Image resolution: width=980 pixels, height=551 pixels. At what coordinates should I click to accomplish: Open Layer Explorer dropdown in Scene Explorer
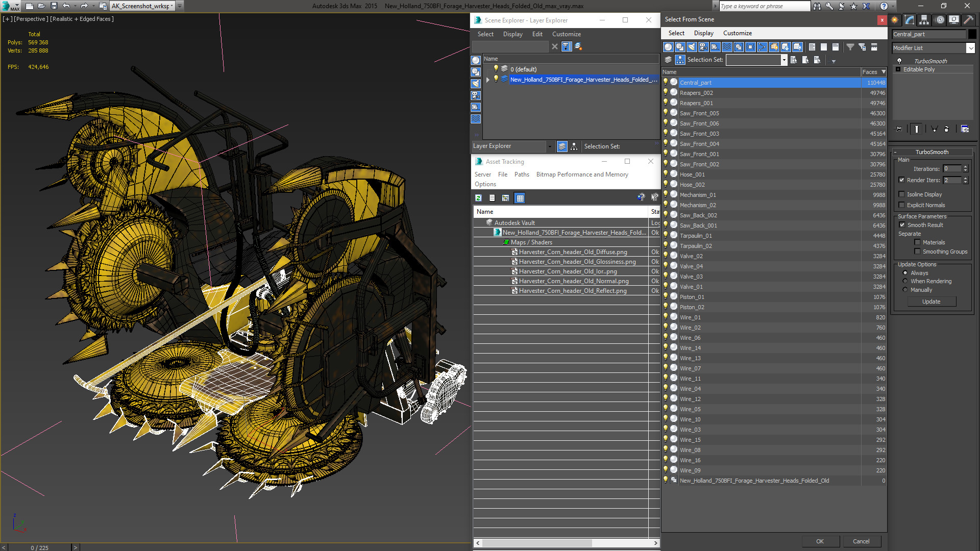click(550, 146)
